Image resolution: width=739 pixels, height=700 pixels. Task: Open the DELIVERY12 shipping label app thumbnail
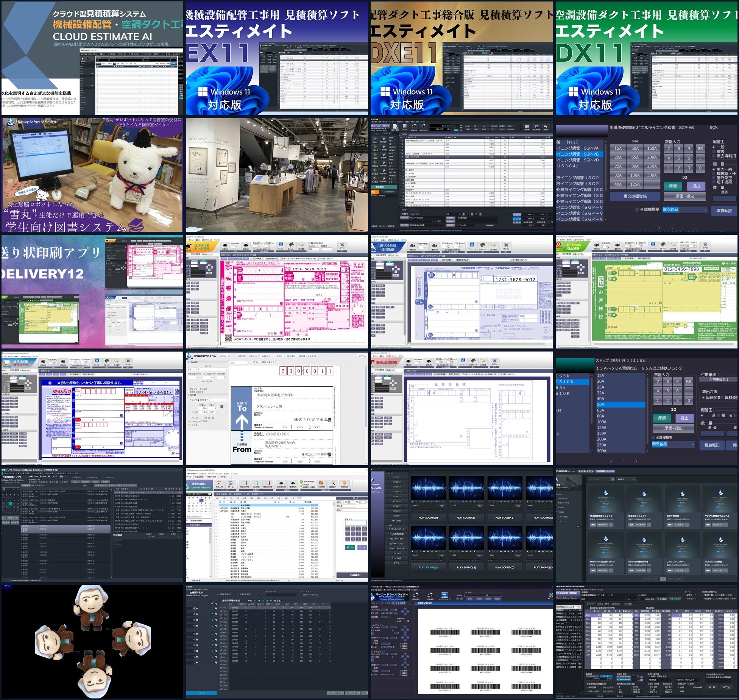coord(92,292)
